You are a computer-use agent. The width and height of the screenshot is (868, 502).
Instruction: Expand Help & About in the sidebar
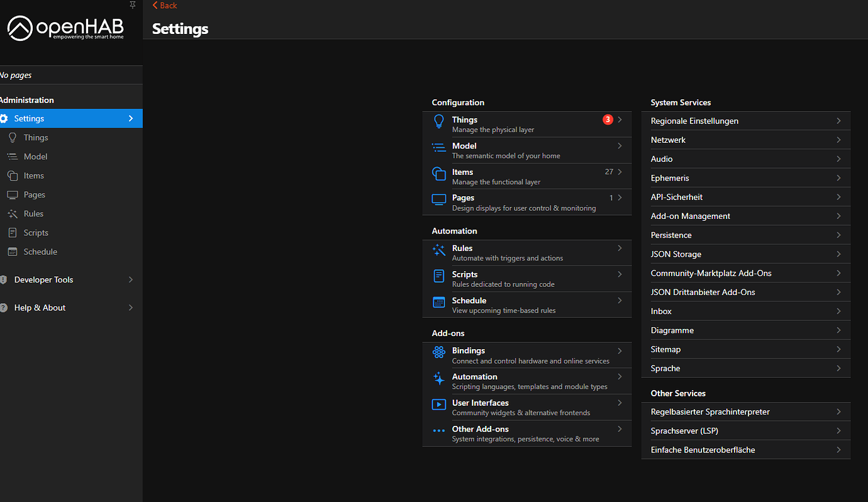131,308
